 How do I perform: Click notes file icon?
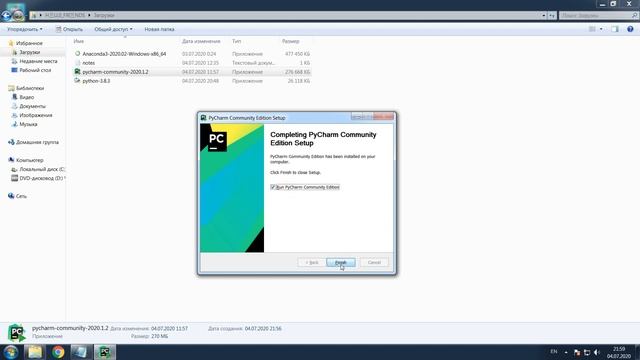(x=78, y=62)
